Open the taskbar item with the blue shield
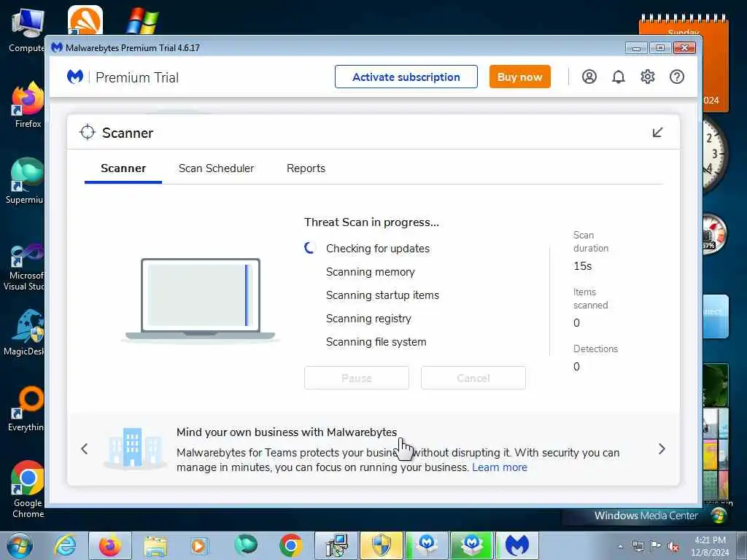The height and width of the screenshot is (560, 747). [x=382, y=545]
